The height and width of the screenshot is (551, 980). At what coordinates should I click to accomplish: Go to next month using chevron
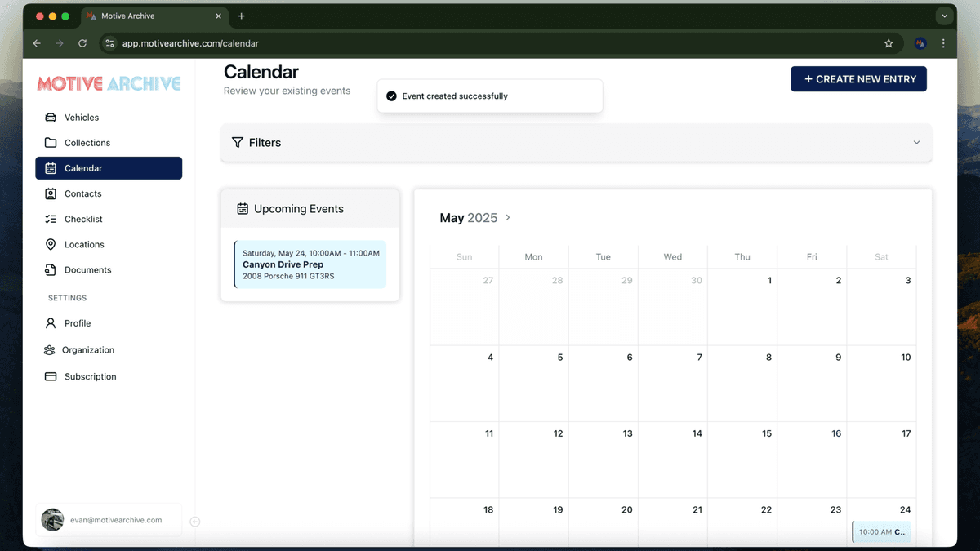(x=508, y=217)
